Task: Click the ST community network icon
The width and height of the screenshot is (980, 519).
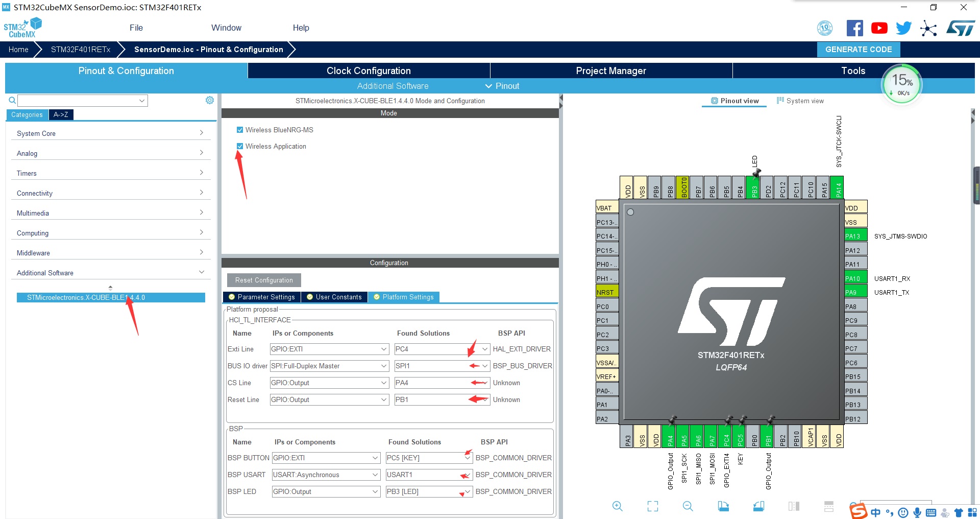Action: tap(928, 28)
